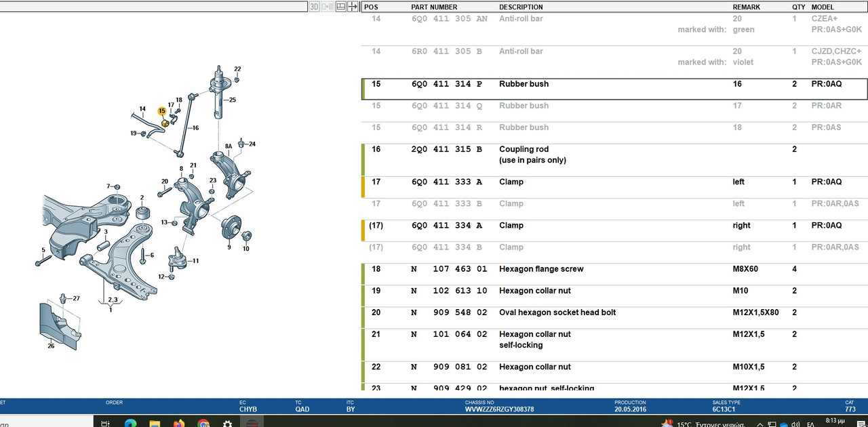
Task: Click callout 16 on the coupling rod
Action: coord(195,128)
